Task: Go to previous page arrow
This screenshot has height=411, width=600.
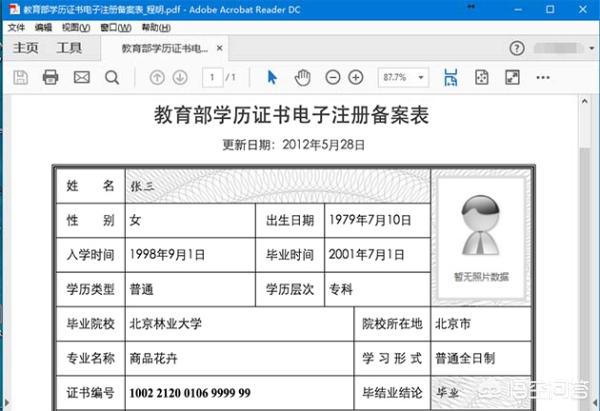Action: click(x=157, y=78)
